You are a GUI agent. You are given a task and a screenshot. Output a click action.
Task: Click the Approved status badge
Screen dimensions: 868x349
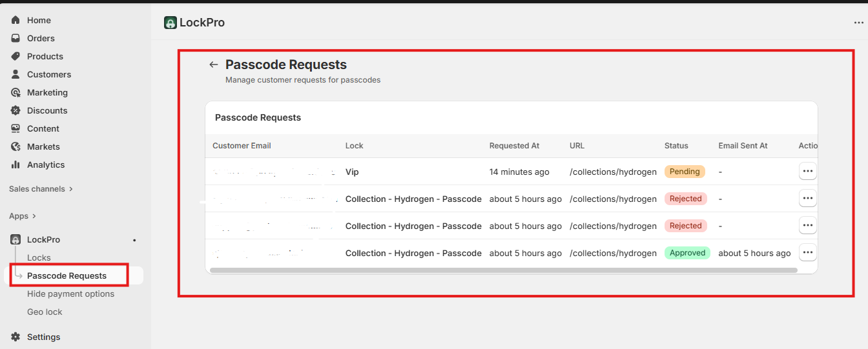[687, 253]
